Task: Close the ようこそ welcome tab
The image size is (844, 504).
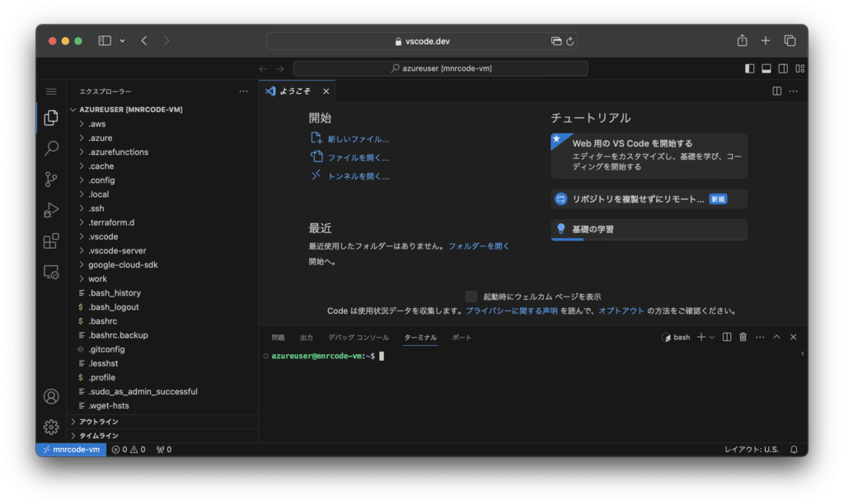Action: pyautogui.click(x=326, y=91)
